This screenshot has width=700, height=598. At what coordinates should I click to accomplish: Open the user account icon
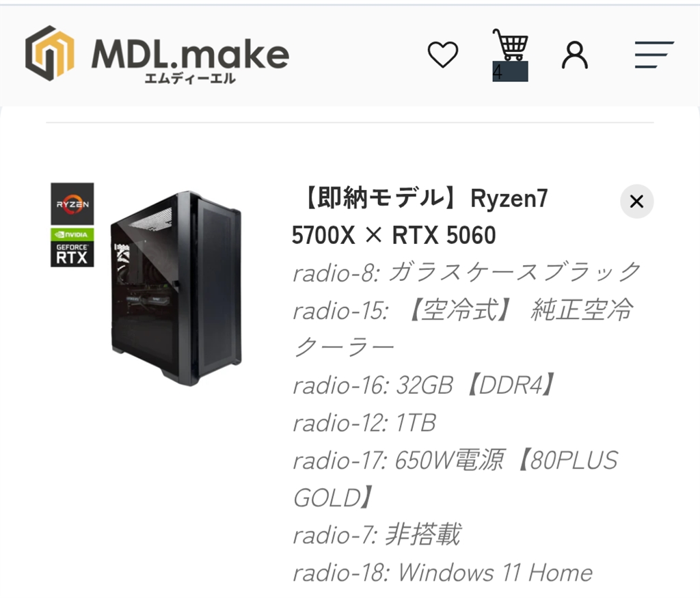(574, 55)
